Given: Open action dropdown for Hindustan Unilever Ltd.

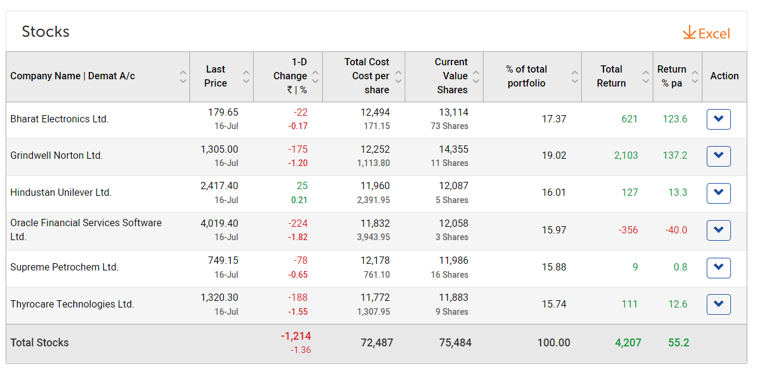Looking at the screenshot, I should coord(718,193).
